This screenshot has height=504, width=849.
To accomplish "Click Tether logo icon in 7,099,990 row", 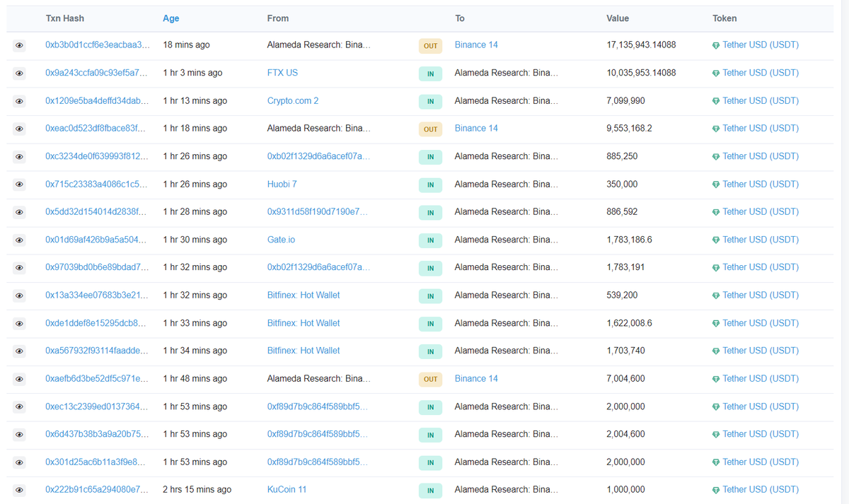I will click(716, 101).
